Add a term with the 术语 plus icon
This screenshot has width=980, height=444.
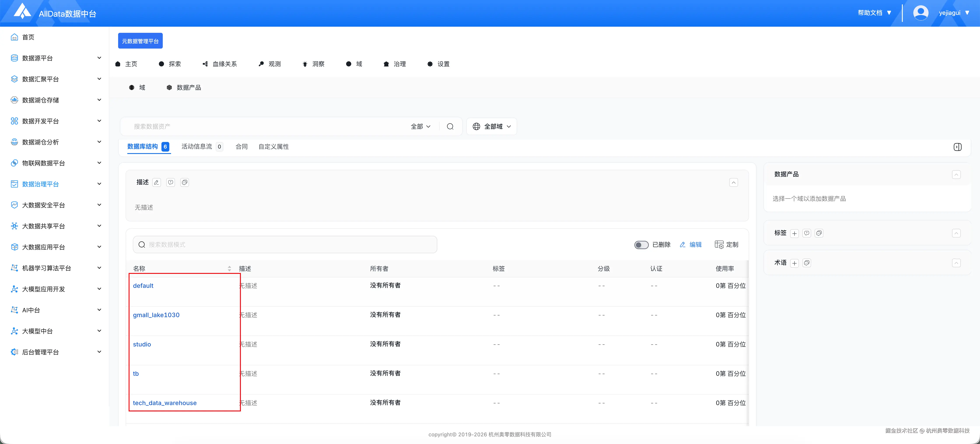pyautogui.click(x=794, y=263)
